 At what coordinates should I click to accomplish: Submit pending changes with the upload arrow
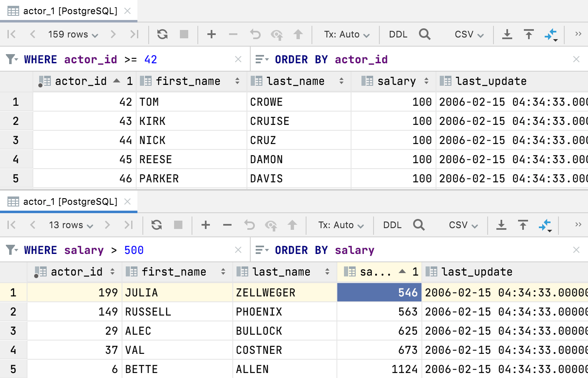tap(299, 34)
